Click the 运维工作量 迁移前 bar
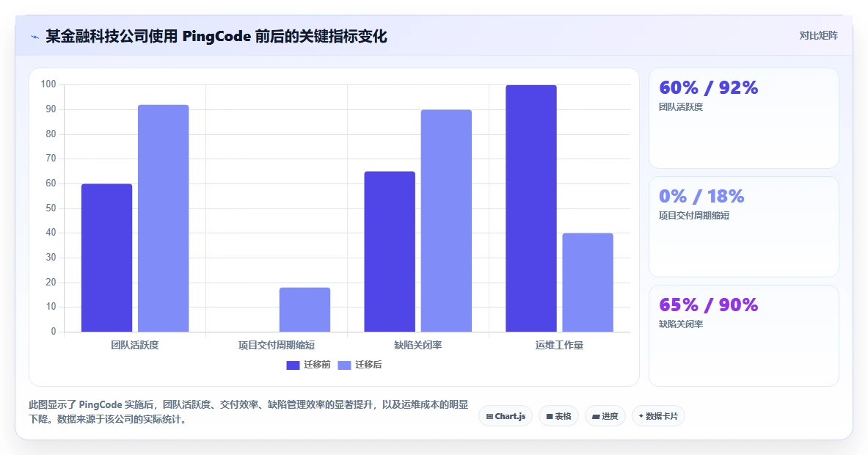This screenshot has height=455, width=868. pyautogui.click(x=531, y=208)
